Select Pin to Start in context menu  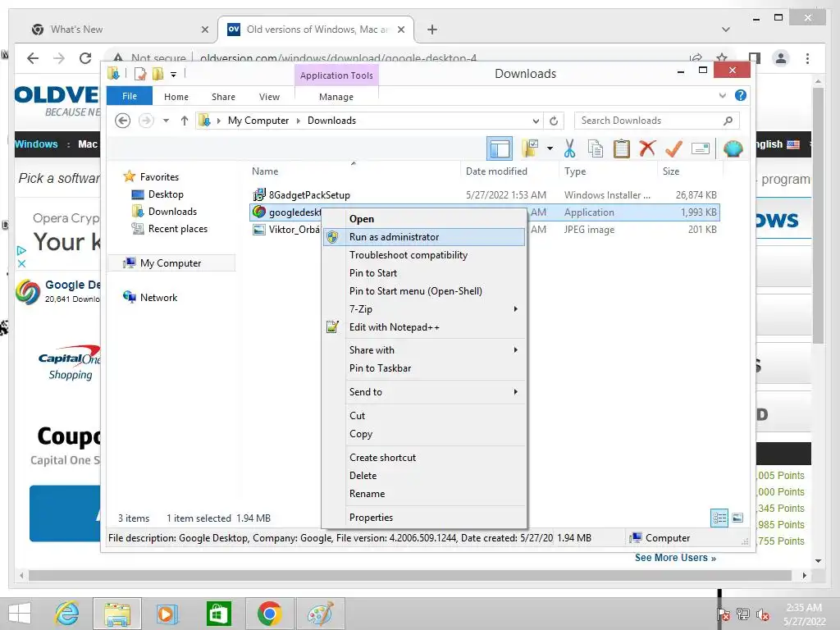coord(424,272)
